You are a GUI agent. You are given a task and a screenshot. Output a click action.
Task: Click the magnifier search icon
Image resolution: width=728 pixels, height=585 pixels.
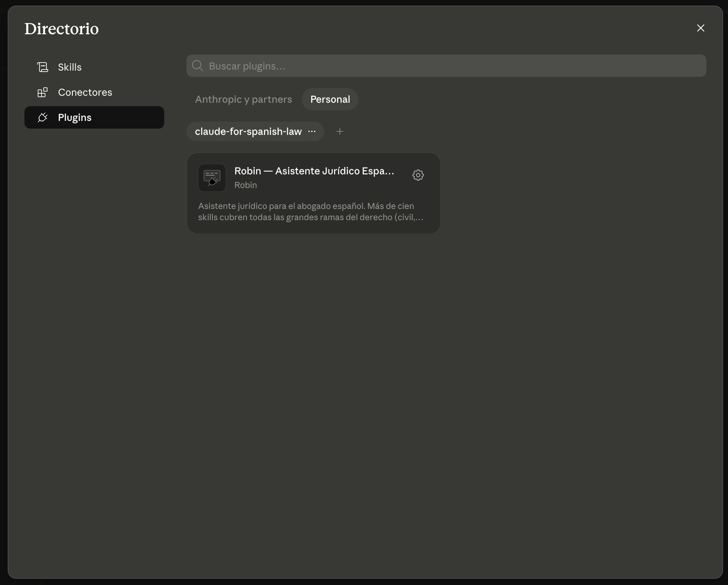pos(198,66)
